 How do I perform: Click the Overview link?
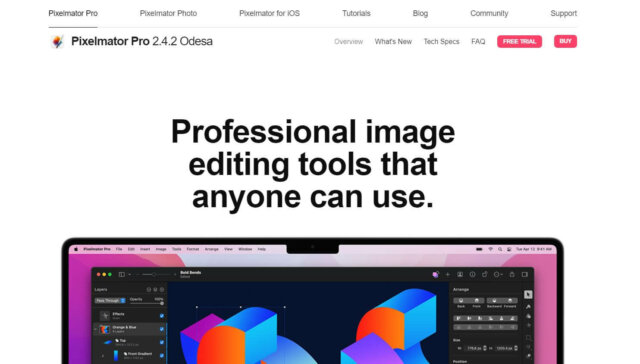point(348,42)
